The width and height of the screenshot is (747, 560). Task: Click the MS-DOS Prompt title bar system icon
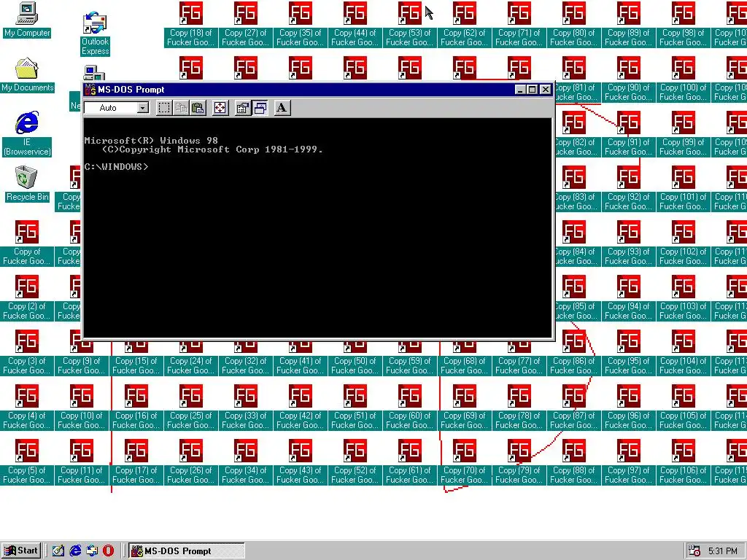[90, 90]
